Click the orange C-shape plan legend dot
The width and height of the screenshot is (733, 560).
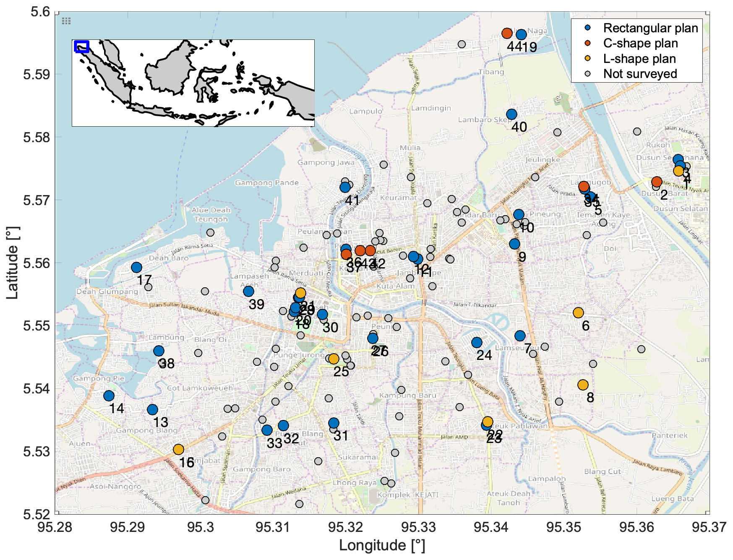pyautogui.click(x=588, y=43)
